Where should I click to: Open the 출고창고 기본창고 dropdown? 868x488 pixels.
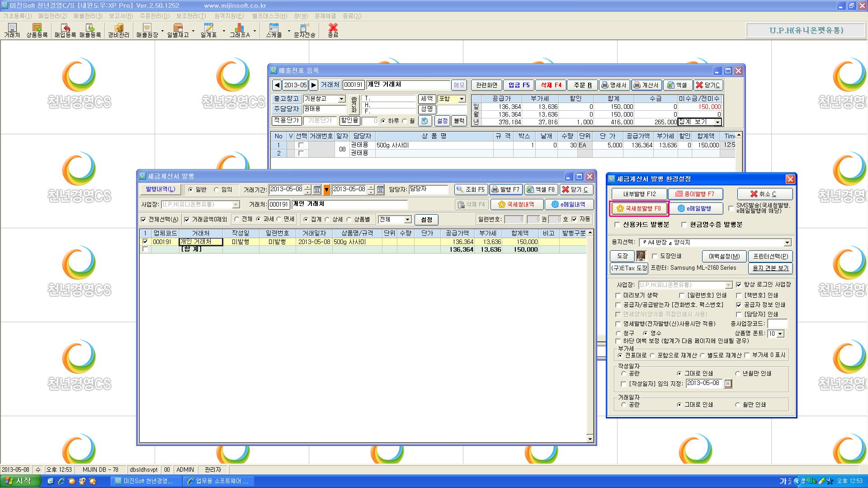[x=341, y=99]
